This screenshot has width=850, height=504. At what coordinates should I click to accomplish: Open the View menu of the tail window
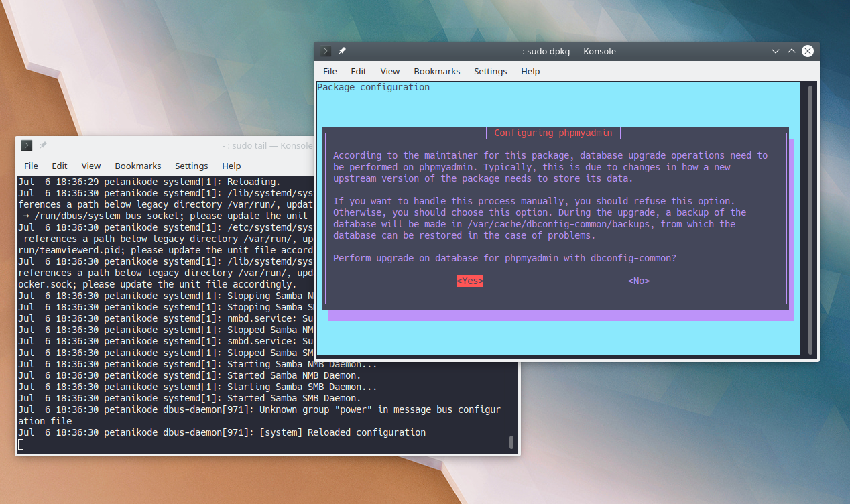(90, 166)
